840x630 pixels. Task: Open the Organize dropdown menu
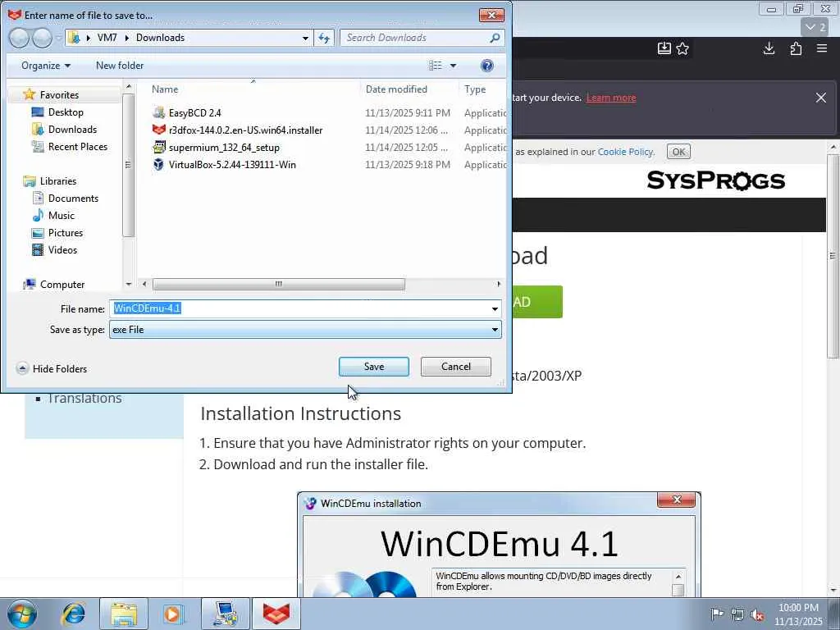46,66
